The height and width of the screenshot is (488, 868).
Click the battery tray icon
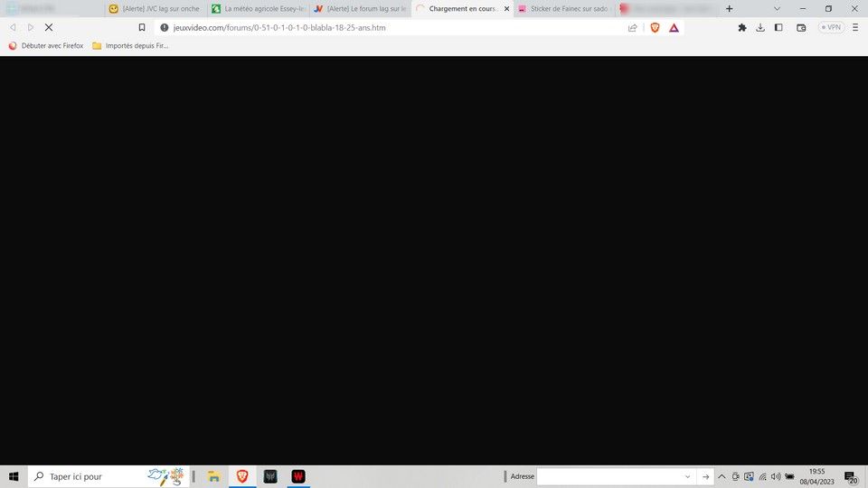pos(789,476)
